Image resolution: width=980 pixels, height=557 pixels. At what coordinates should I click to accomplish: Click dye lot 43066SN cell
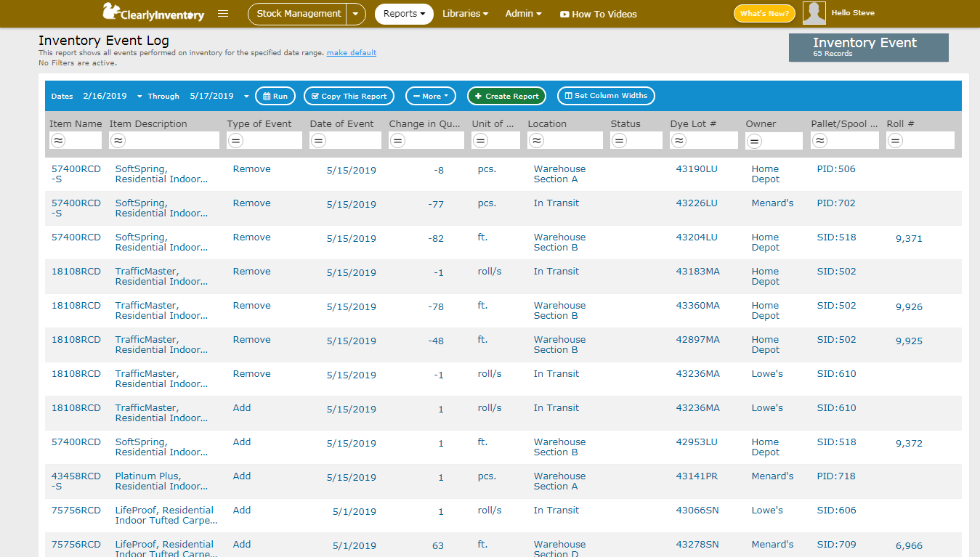(697, 511)
